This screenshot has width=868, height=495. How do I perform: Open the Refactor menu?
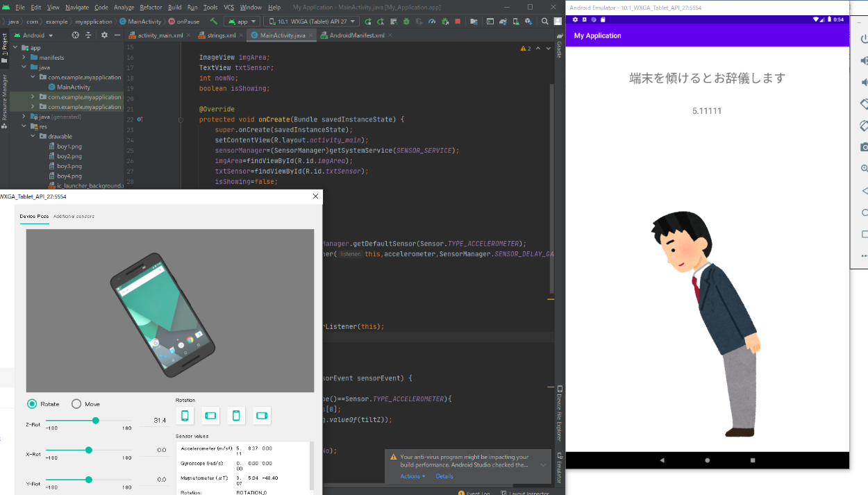click(151, 7)
